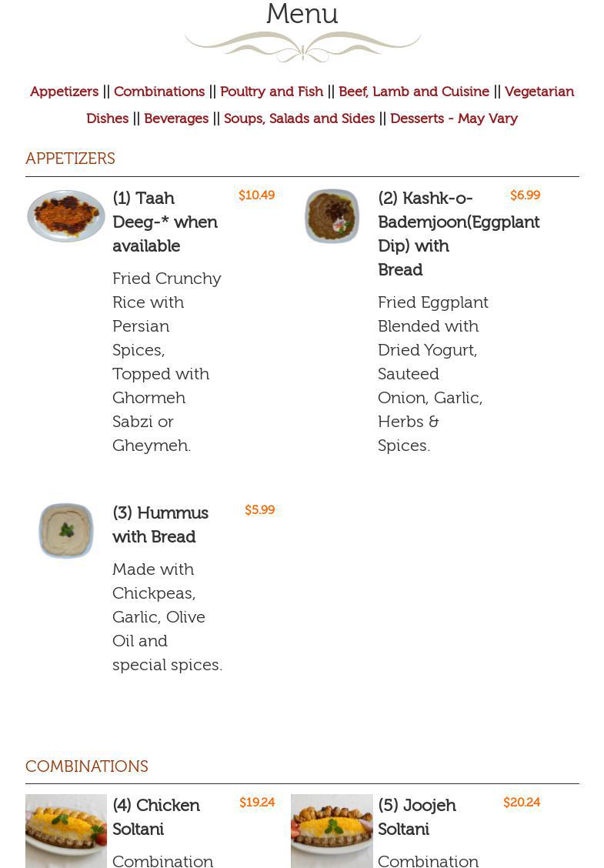Viewport: 604px width, 868px height.
Task: Jump to the Combinations section link
Action: pos(159,92)
